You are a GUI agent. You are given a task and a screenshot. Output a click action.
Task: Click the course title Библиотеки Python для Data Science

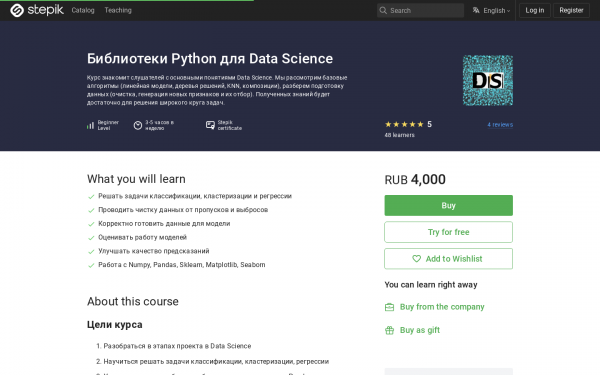tap(210, 59)
